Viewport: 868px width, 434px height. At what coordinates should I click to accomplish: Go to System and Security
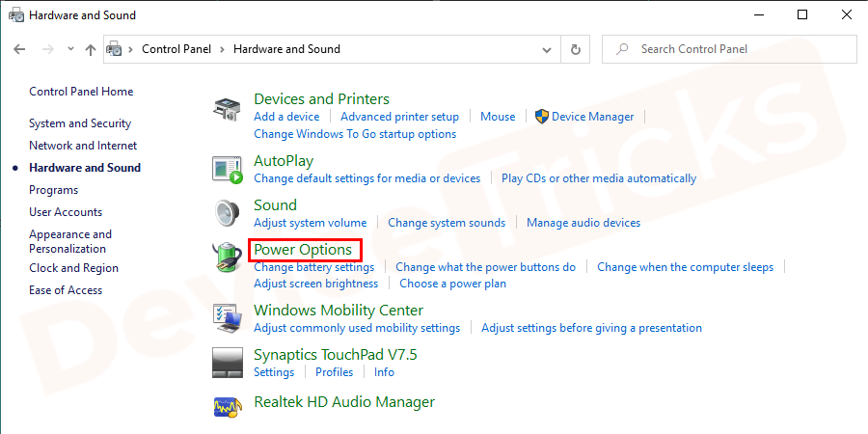coord(80,123)
